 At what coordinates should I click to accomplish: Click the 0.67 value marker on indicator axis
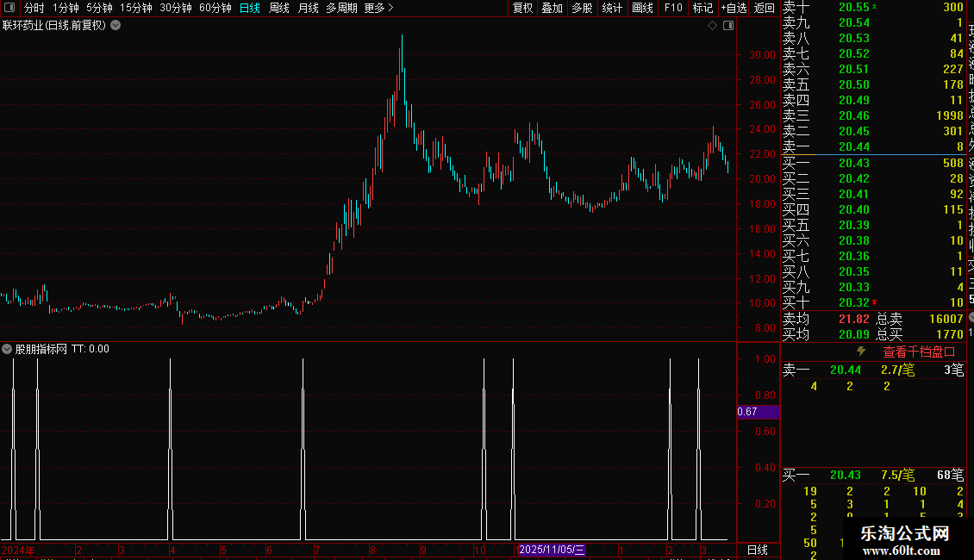(758, 412)
